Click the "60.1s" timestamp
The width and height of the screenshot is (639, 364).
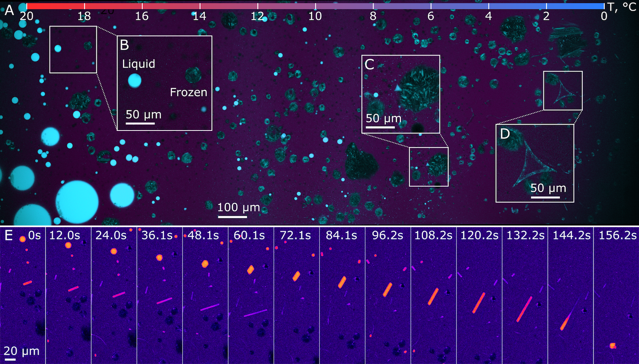249,235
